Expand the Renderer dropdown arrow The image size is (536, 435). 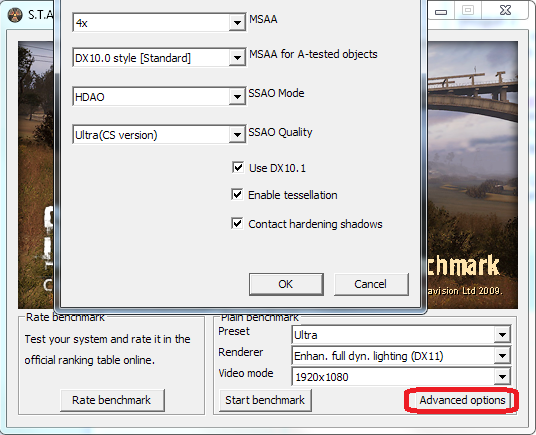click(502, 356)
